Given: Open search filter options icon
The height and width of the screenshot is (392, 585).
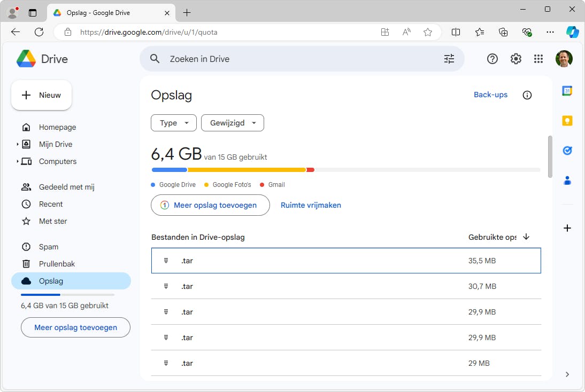Looking at the screenshot, I should pyautogui.click(x=449, y=59).
